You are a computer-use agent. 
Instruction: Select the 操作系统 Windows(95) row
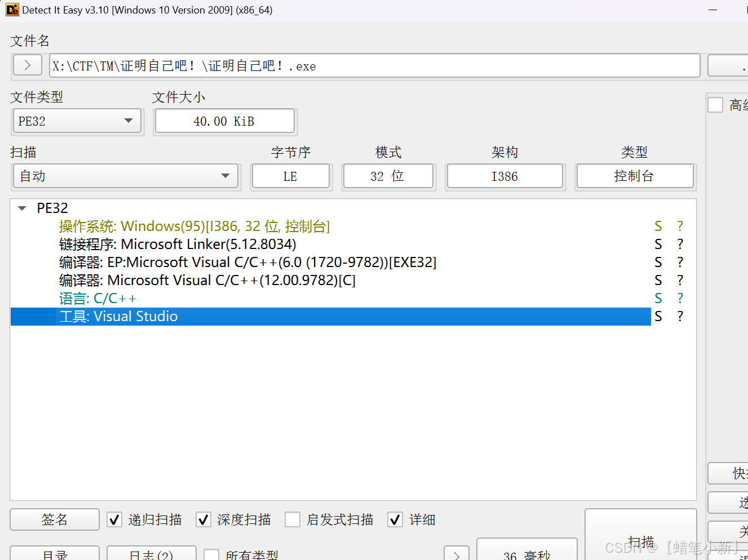pos(330,226)
